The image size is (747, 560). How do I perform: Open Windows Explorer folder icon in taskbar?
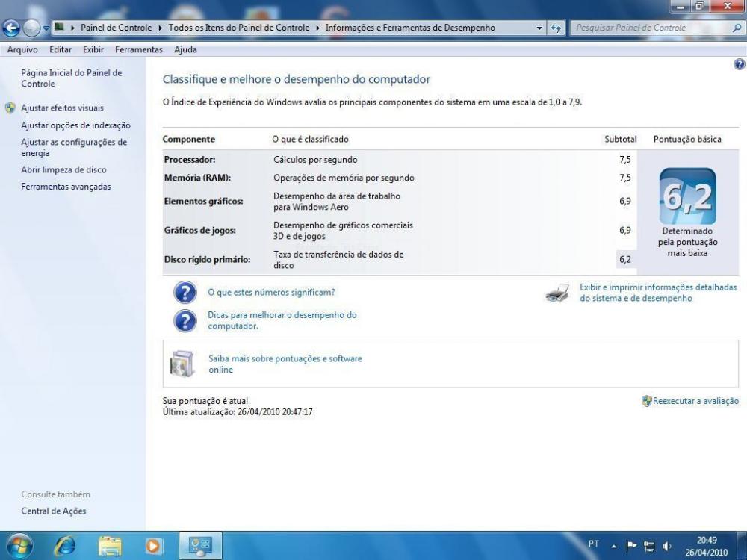tap(110, 546)
